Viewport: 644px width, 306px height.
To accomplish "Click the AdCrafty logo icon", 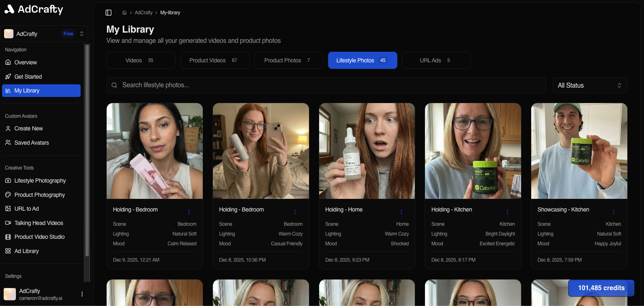I will tap(9, 9).
